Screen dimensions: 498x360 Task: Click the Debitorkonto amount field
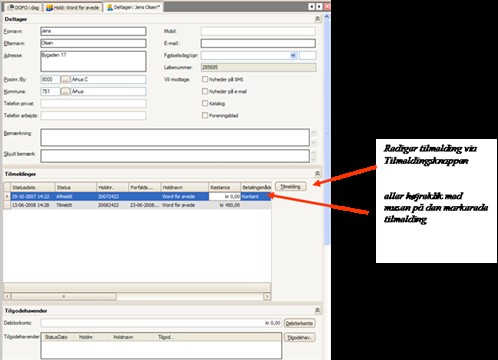pos(161,323)
